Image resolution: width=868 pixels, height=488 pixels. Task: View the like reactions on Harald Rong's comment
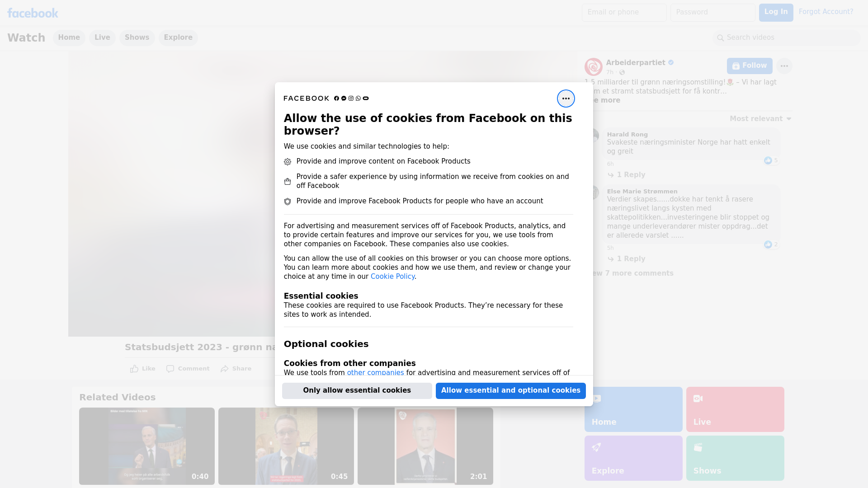click(x=771, y=160)
